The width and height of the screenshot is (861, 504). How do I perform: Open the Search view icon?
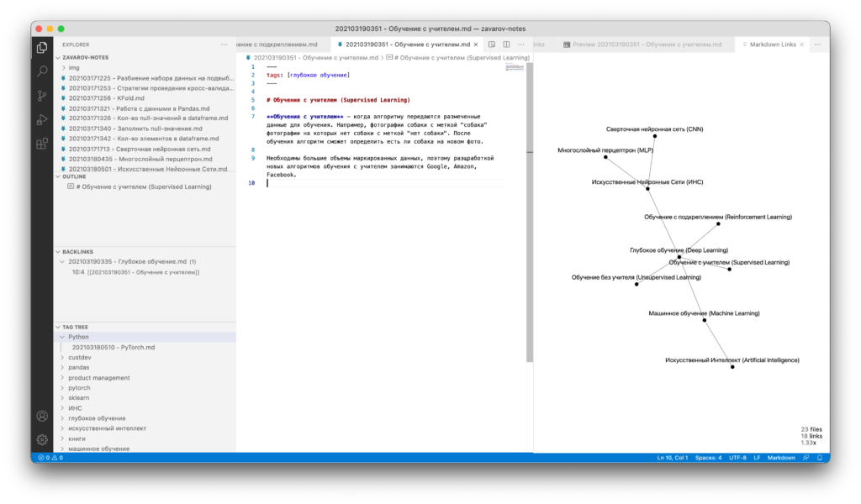pyautogui.click(x=41, y=71)
